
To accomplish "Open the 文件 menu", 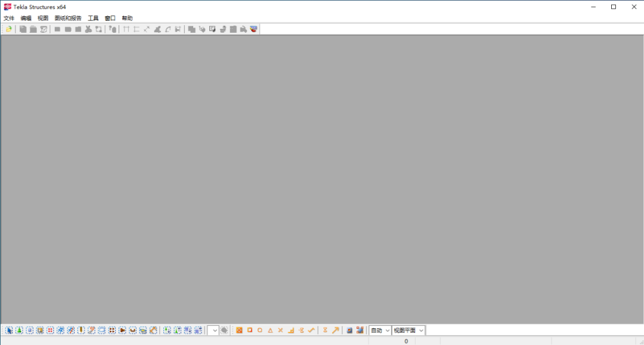I will click(x=9, y=18).
